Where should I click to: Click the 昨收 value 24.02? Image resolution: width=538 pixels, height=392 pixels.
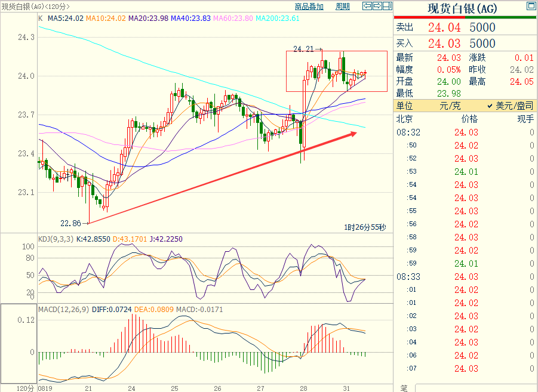pyautogui.click(x=522, y=70)
